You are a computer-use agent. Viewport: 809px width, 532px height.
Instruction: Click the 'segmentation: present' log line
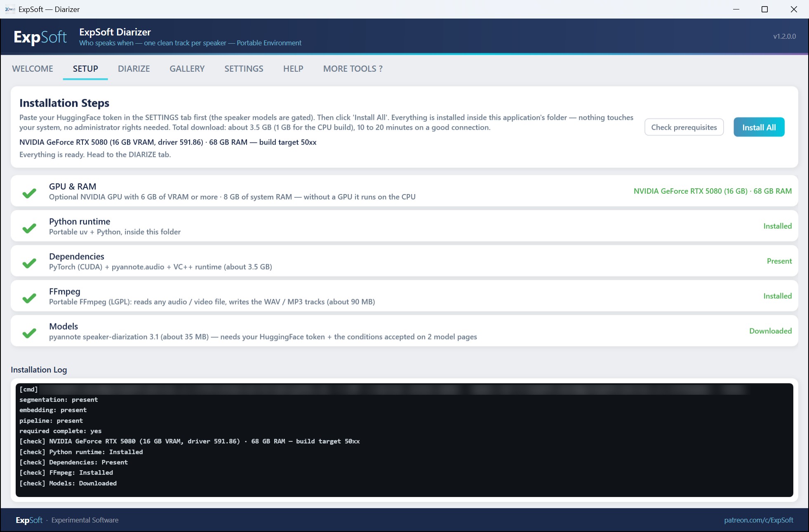[x=59, y=400]
